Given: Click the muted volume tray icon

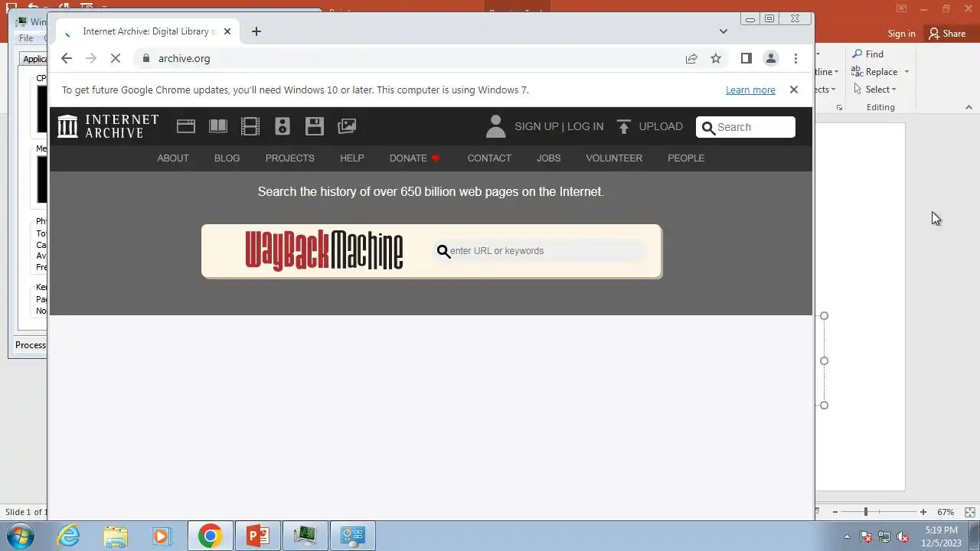Looking at the screenshot, I should tap(903, 536).
